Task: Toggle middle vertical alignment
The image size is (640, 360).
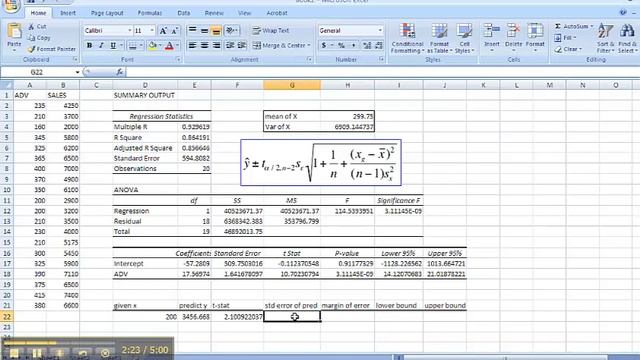Action: coord(204,31)
